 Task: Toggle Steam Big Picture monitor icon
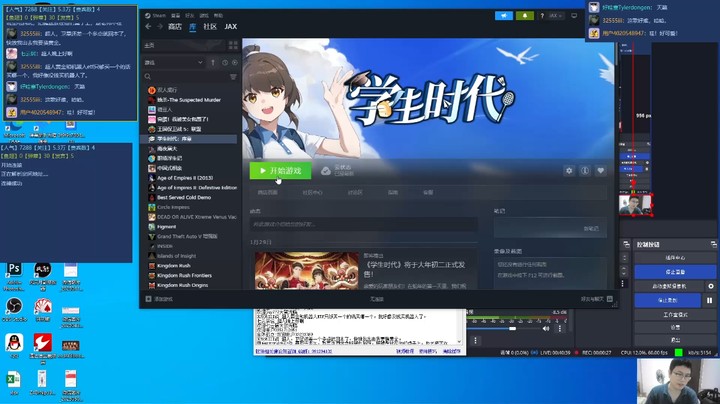click(x=574, y=16)
